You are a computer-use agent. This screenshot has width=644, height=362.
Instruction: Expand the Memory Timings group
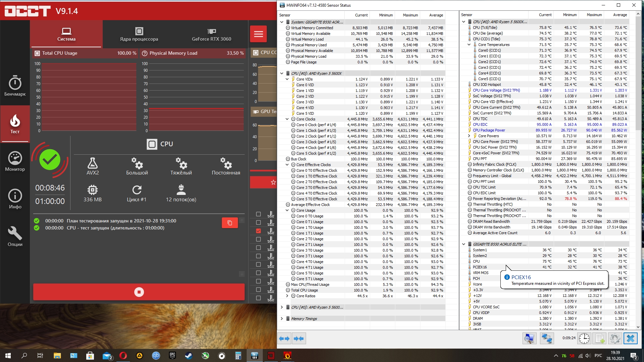[x=282, y=319]
